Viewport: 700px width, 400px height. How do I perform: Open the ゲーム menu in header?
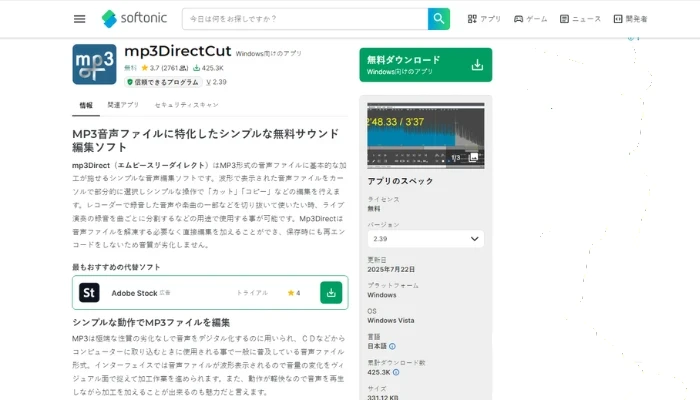[530, 19]
